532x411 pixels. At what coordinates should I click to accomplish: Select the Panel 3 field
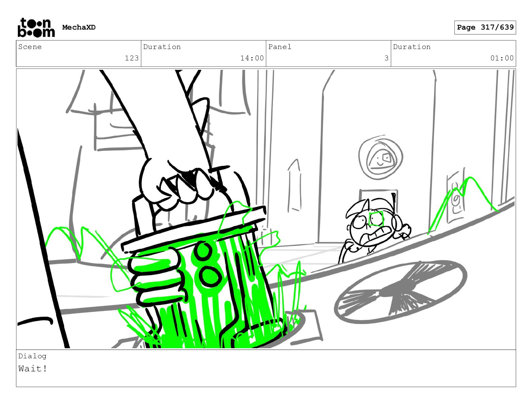click(328, 53)
